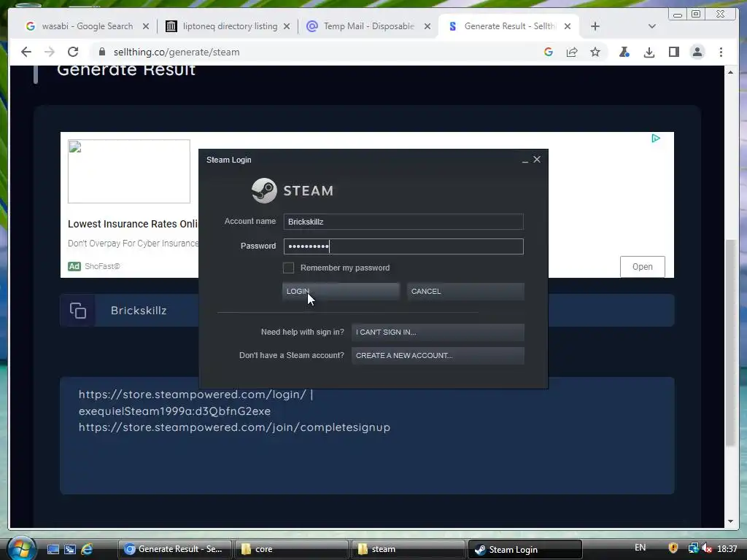
Task: Copy the Brickskillz username with copy icon
Action: (78, 311)
